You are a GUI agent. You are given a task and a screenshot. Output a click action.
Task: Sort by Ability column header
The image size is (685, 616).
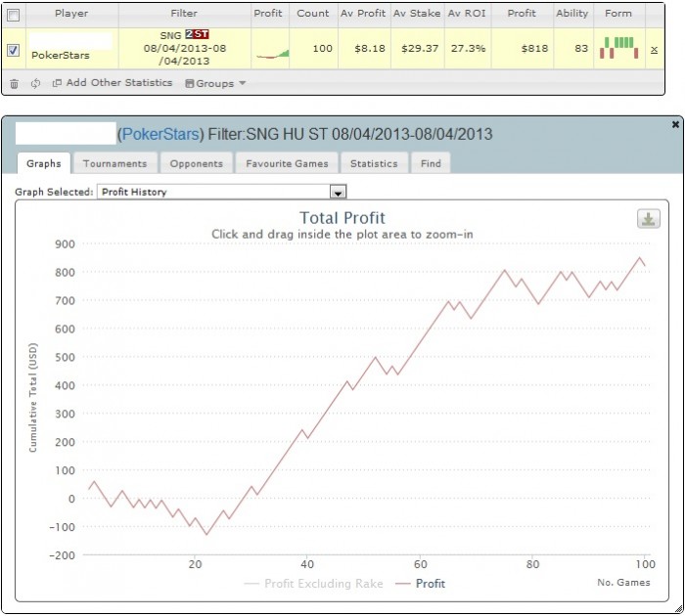pyautogui.click(x=572, y=14)
